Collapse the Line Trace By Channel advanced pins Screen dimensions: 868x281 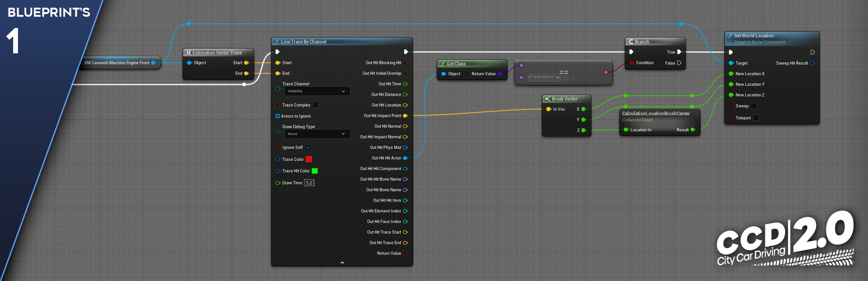click(x=342, y=262)
